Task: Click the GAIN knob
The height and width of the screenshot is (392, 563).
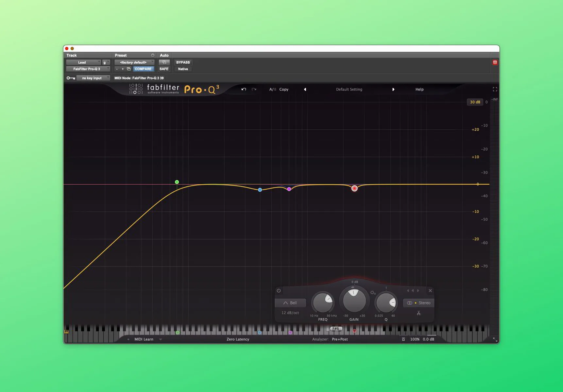Action: pyautogui.click(x=354, y=300)
